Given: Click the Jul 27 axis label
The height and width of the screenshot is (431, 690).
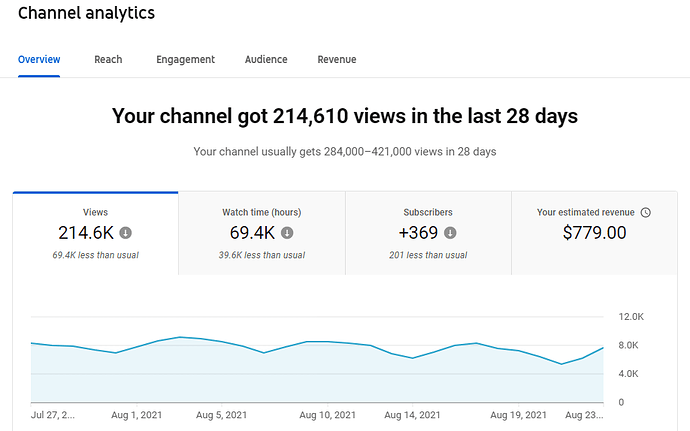Looking at the screenshot, I should pyautogui.click(x=53, y=415).
